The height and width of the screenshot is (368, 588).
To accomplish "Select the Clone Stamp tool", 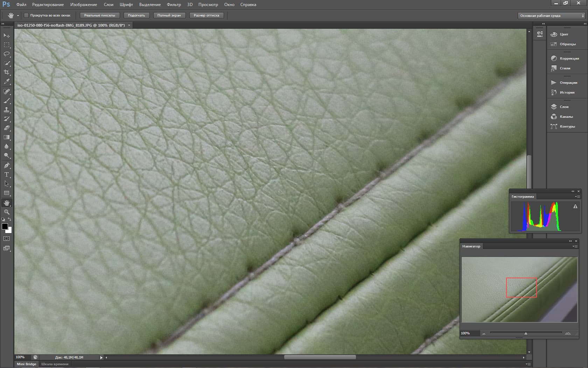I will [7, 110].
